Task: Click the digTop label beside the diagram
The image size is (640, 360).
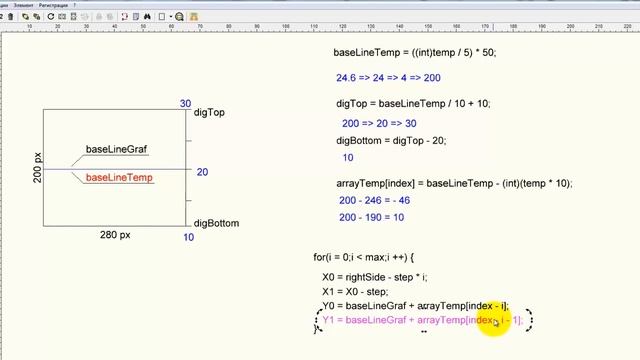Action: pyautogui.click(x=209, y=112)
